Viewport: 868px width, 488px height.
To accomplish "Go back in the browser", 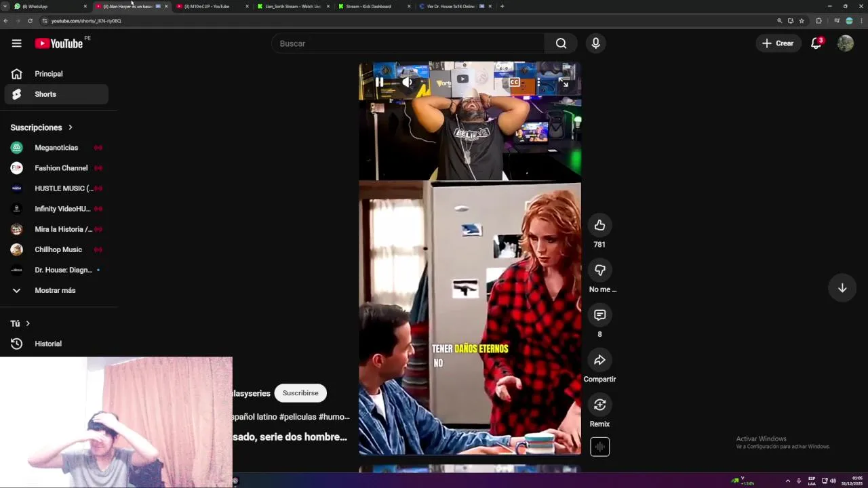I will [x=5, y=21].
